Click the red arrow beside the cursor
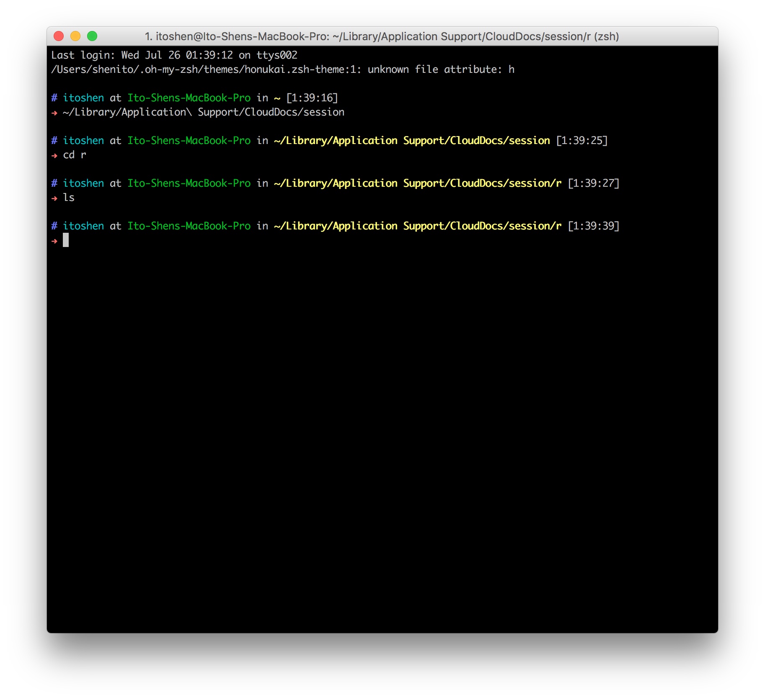 (54, 241)
